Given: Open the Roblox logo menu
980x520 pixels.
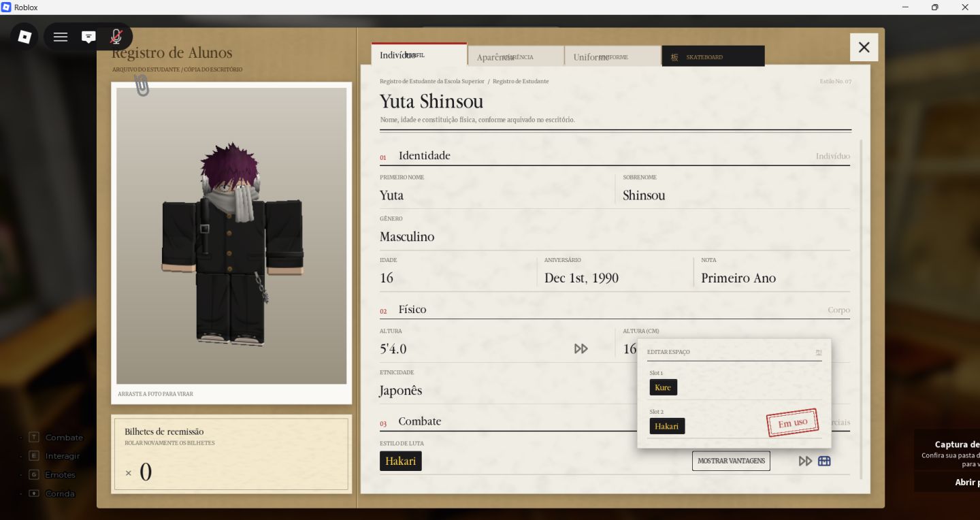Looking at the screenshot, I should [x=24, y=37].
